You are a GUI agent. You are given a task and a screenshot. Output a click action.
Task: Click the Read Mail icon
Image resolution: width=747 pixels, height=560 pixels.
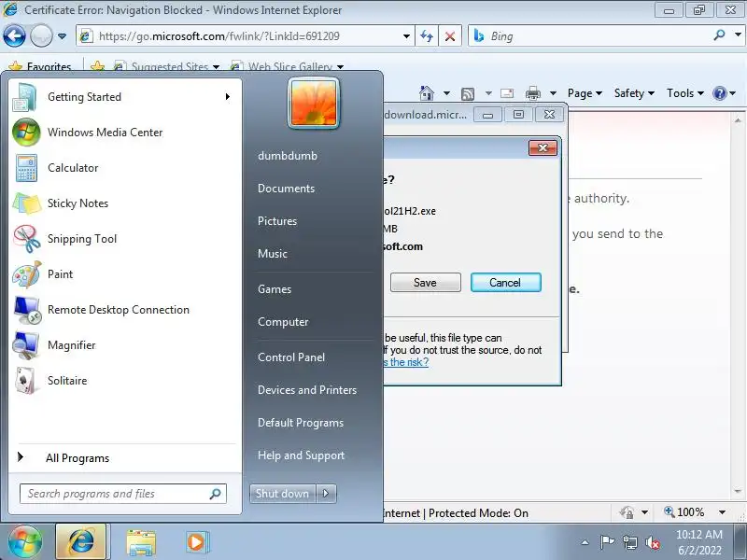tap(507, 93)
